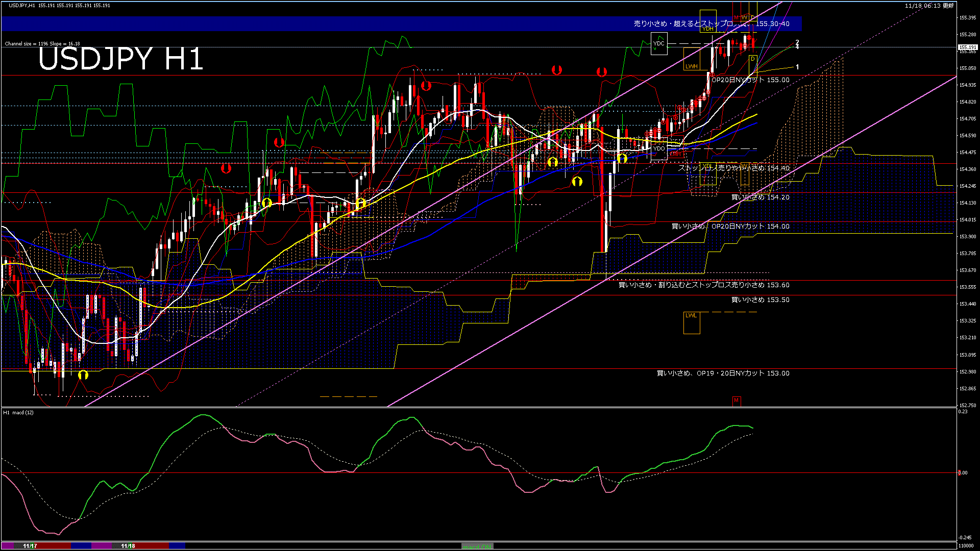Screen dimensions: 980x551
Task: Click the orange LWL label box
Action: (x=691, y=316)
